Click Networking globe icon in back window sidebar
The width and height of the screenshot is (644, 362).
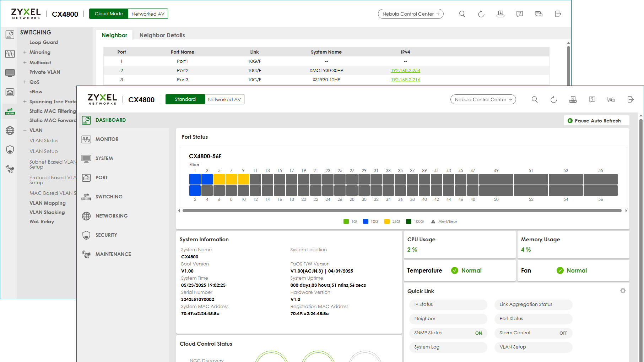tap(10, 131)
